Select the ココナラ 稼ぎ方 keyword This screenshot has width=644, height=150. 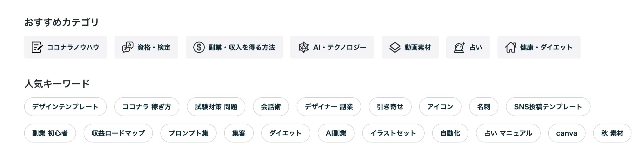click(147, 107)
